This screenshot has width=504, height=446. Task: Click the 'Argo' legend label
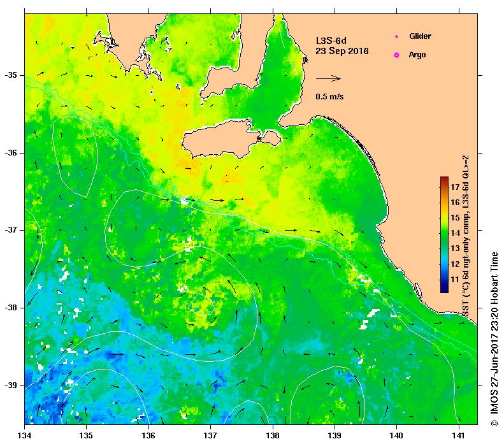tap(417, 55)
